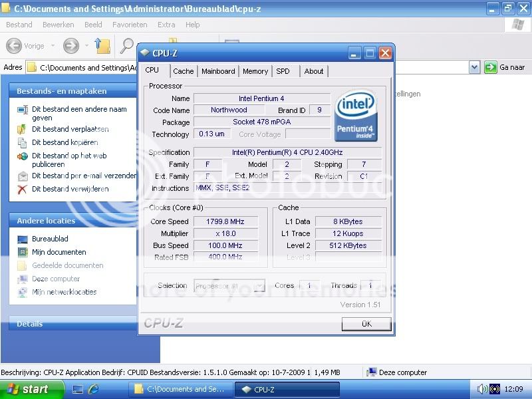
Task: Open the Vorige back history dropdown arrow
Action: coord(53,45)
